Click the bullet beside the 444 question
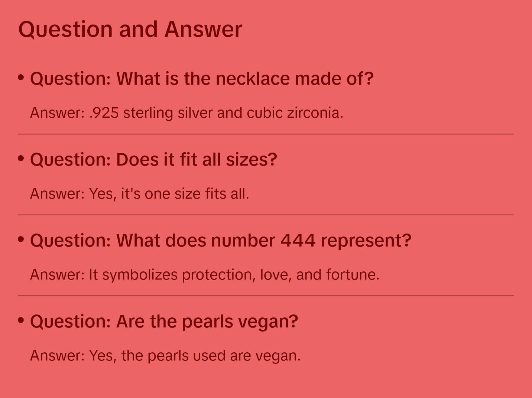532x398 pixels. (x=21, y=239)
